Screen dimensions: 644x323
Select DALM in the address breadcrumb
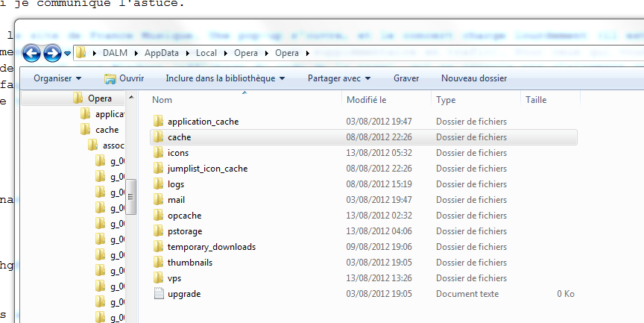coord(115,53)
